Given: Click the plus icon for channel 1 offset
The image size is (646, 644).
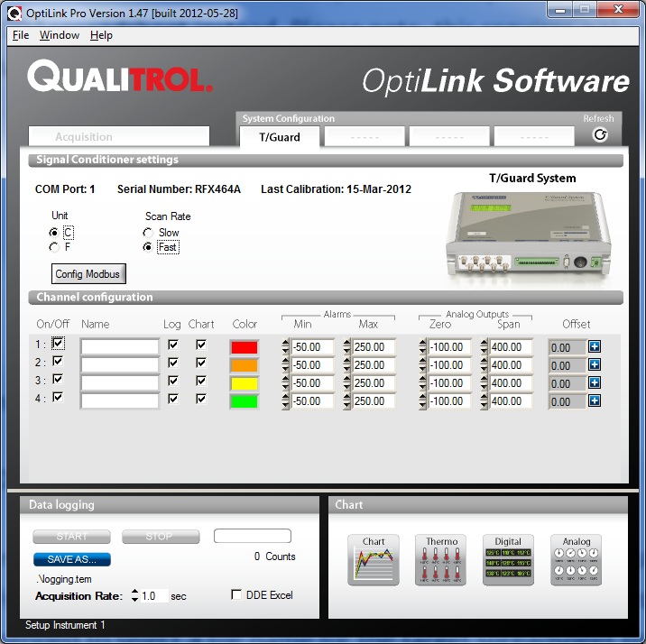Looking at the screenshot, I should [x=595, y=346].
